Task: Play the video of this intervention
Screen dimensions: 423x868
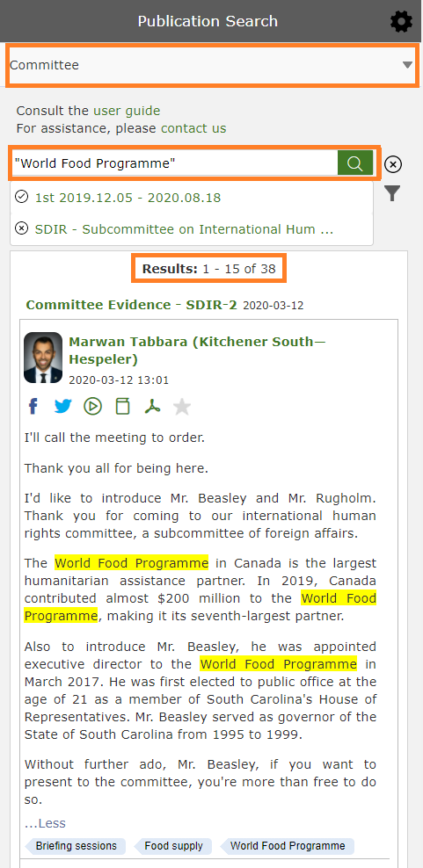Action: click(93, 407)
